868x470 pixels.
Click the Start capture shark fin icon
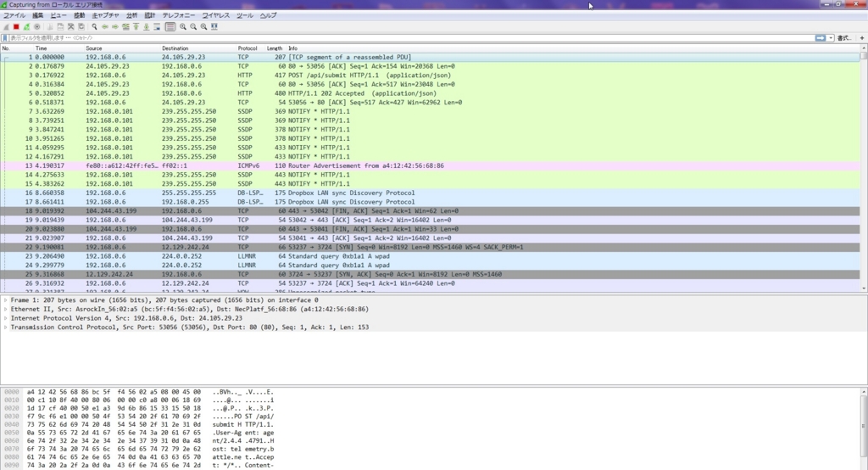click(x=6, y=26)
